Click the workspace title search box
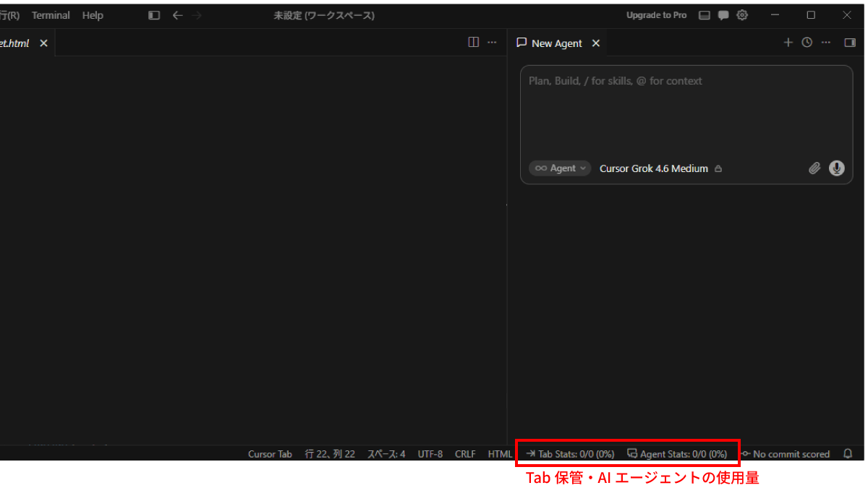Screen dimensions: 868x488 click(x=324, y=15)
